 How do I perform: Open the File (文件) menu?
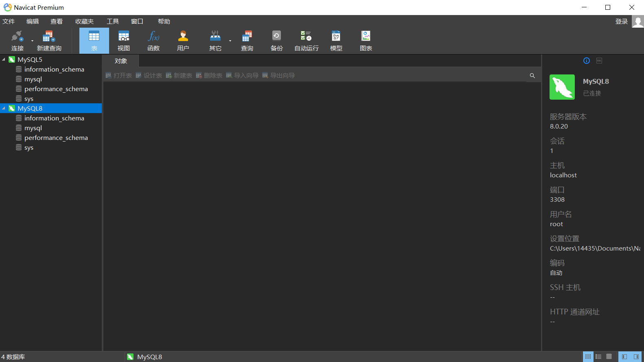click(x=9, y=22)
